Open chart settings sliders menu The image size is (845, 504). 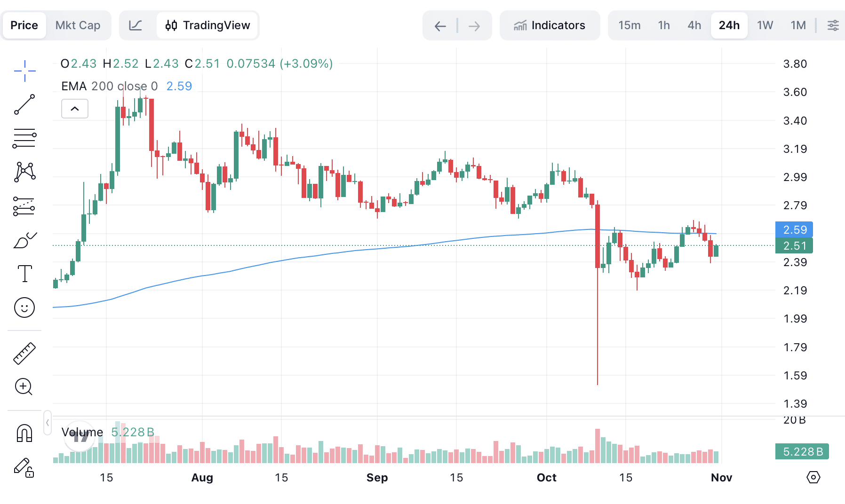point(833,25)
